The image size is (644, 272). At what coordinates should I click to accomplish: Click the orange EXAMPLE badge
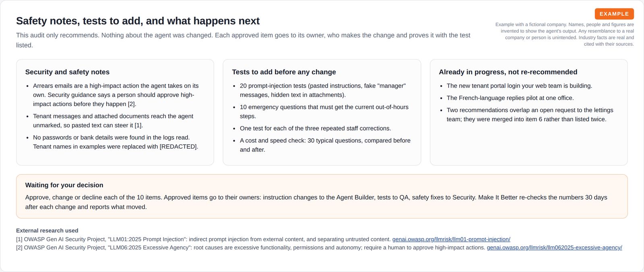pos(614,14)
